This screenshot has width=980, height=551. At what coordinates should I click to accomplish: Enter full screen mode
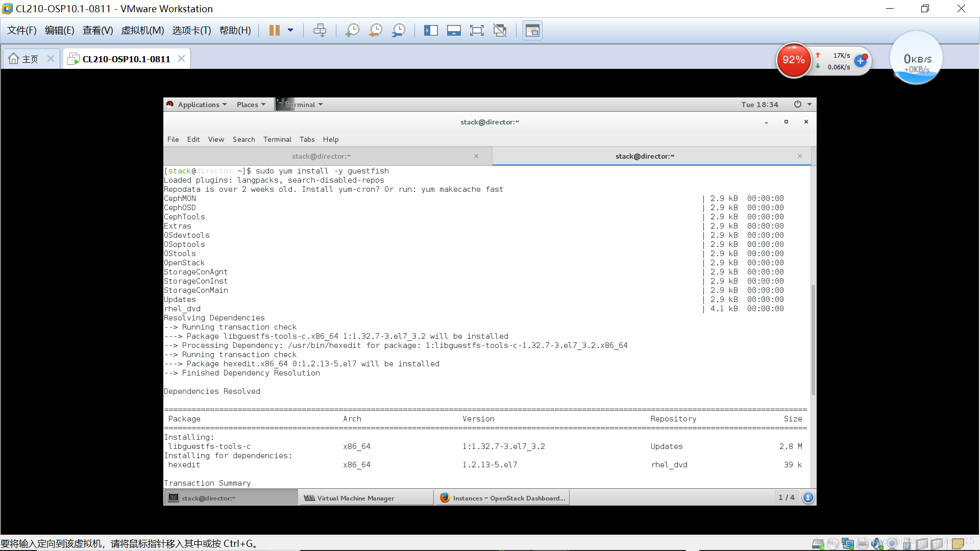pyautogui.click(x=477, y=31)
